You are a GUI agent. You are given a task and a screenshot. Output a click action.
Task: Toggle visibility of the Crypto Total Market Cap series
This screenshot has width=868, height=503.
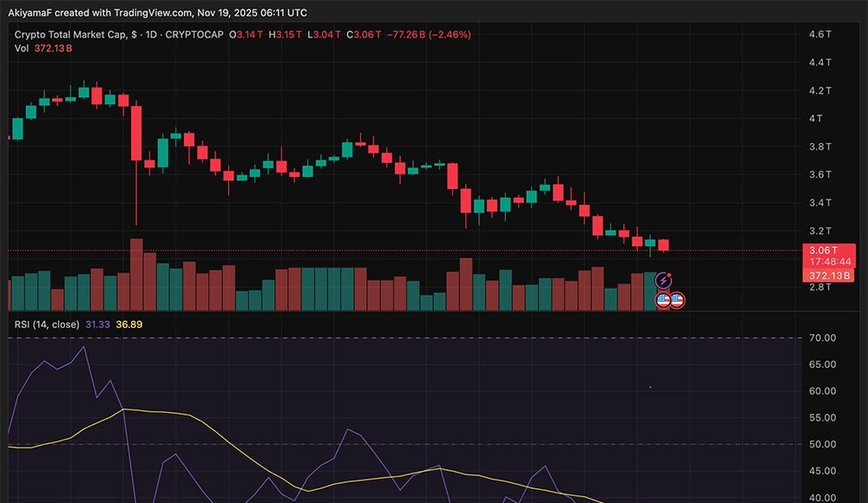coord(69,35)
